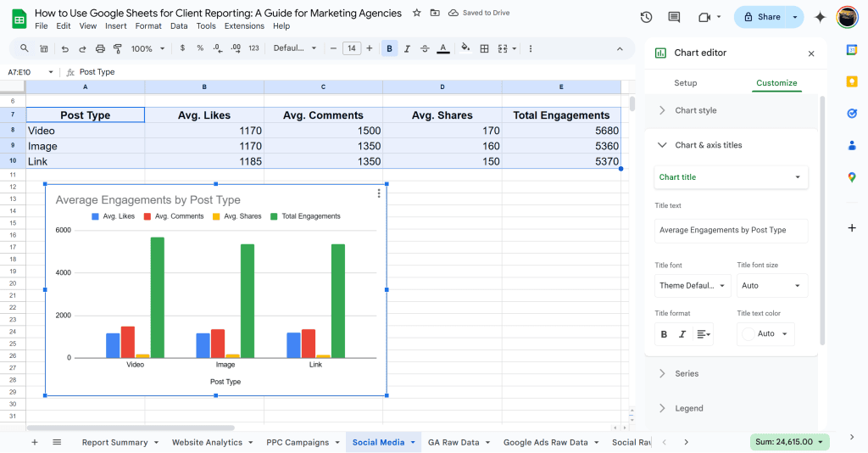Undo the last action

point(64,48)
